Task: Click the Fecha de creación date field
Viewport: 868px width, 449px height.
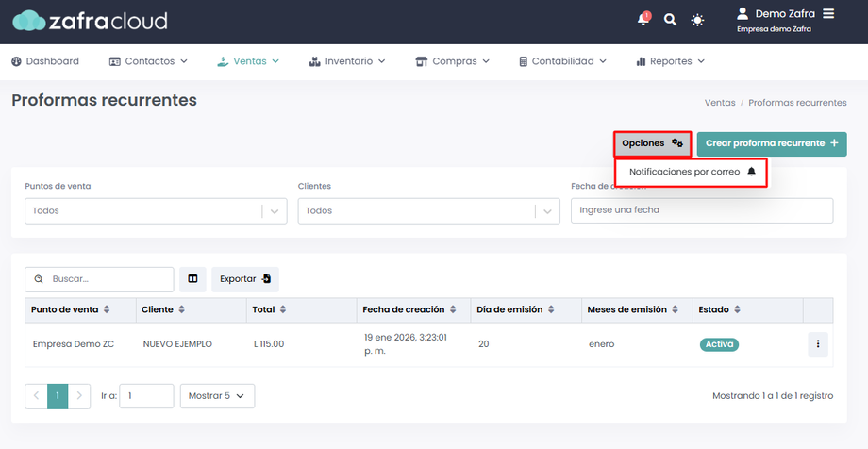Action: coord(702,210)
